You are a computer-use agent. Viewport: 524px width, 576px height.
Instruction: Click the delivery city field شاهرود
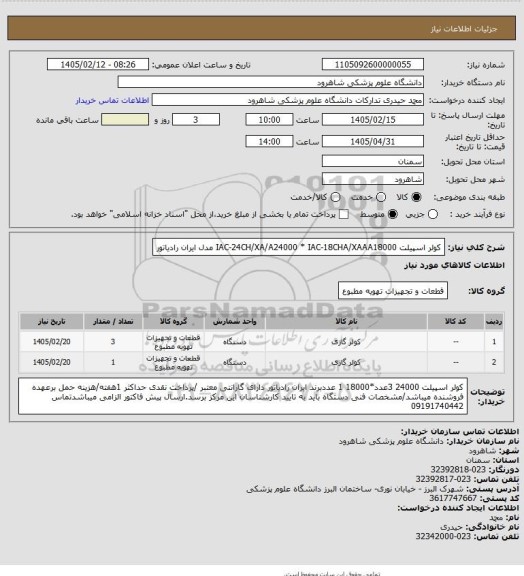pyautogui.click(x=373, y=179)
